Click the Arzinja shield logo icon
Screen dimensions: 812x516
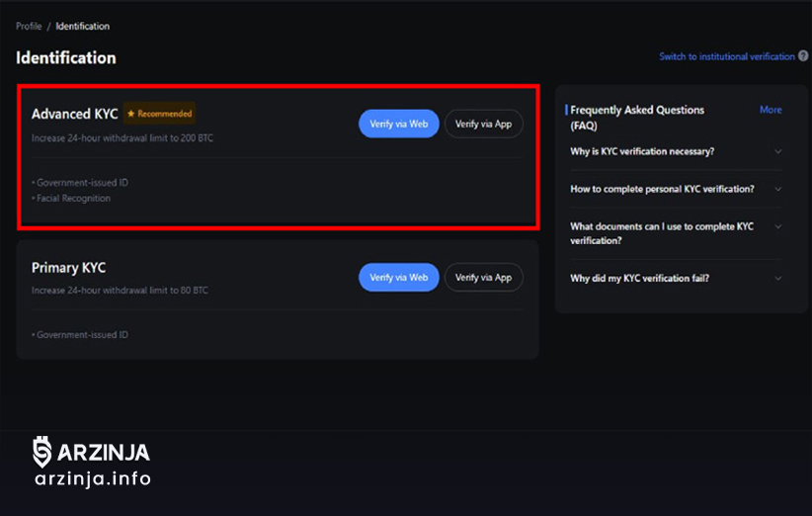tap(41, 452)
